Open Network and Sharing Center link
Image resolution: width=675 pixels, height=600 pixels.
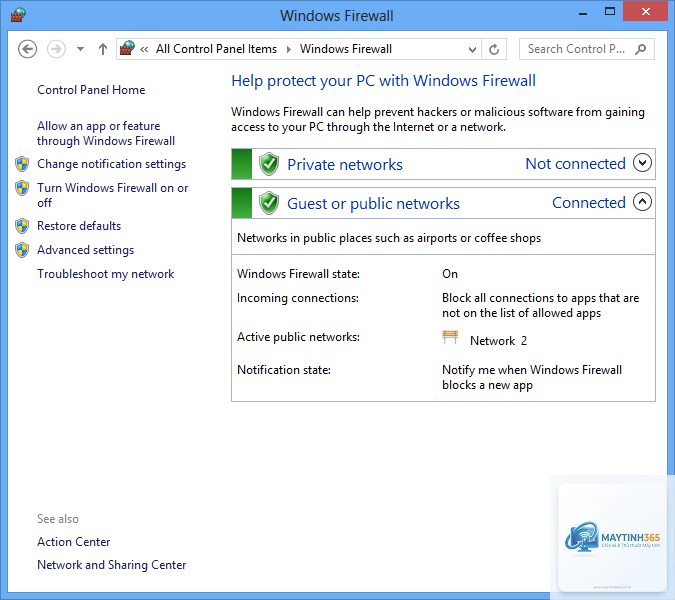pos(111,565)
